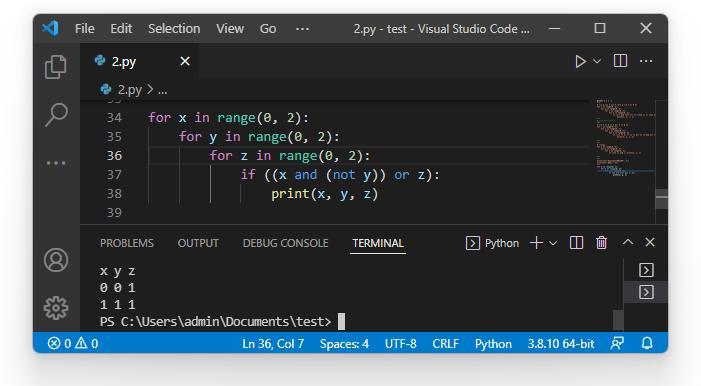Open new terminal launch profile dropdown
The image size is (701, 386).
(553, 243)
